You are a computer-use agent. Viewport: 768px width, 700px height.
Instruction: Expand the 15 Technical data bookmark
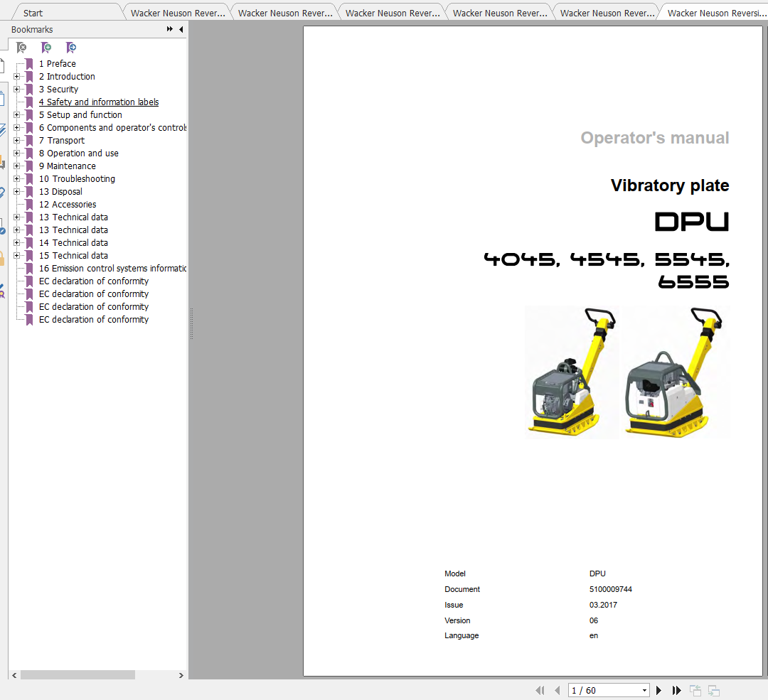click(16, 256)
